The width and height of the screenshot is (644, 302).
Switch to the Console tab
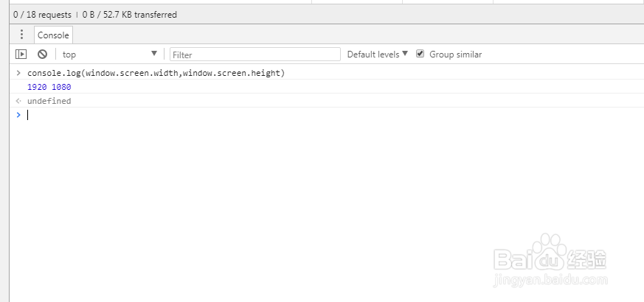(x=53, y=35)
